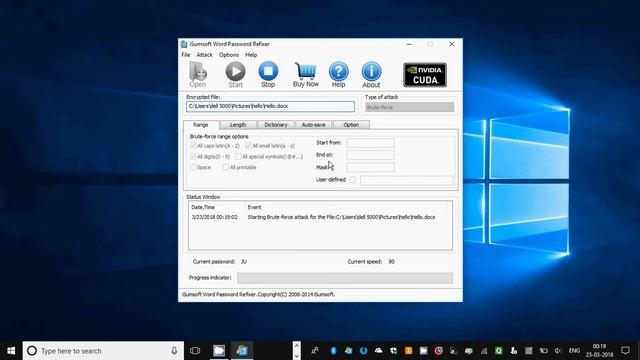Click the taskbar clock and date

(600, 351)
